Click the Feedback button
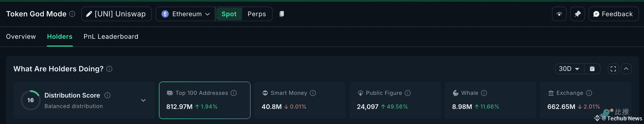Screen dimensions: 644x124 pyautogui.click(x=613, y=14)
